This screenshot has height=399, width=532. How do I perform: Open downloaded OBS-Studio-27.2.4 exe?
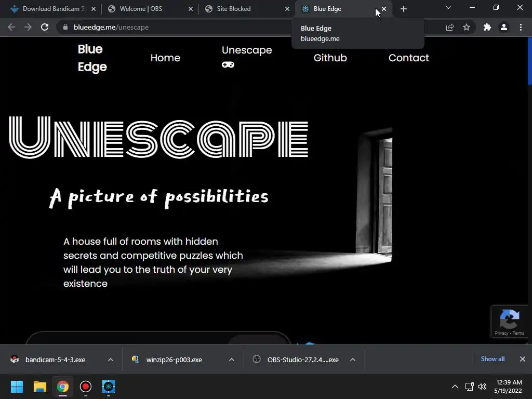(x=303, y=360)
